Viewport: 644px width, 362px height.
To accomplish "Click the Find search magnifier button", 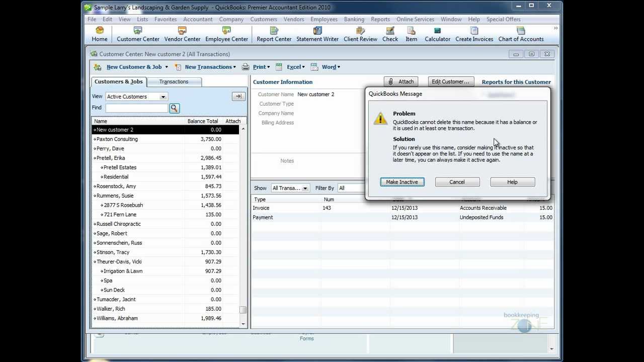I will pyautogui.click(x=174, y=108).
